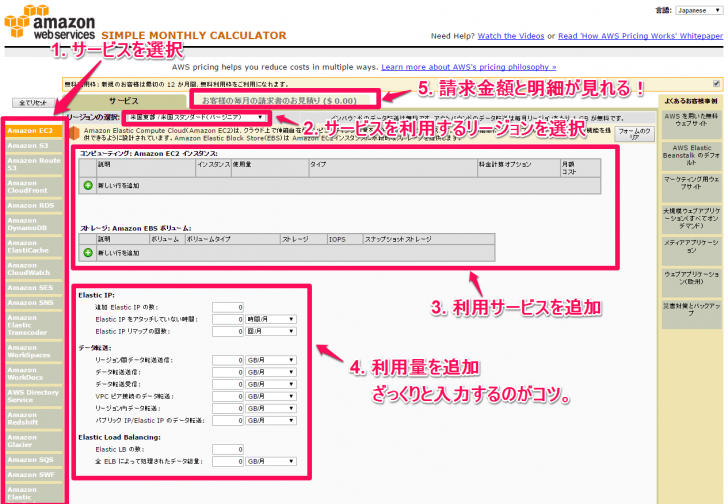Image resolution: width=728 pixels, height=504 pixels.
Task: Select Amazon SQS in sidebar
Action: (x=34, y=460)
